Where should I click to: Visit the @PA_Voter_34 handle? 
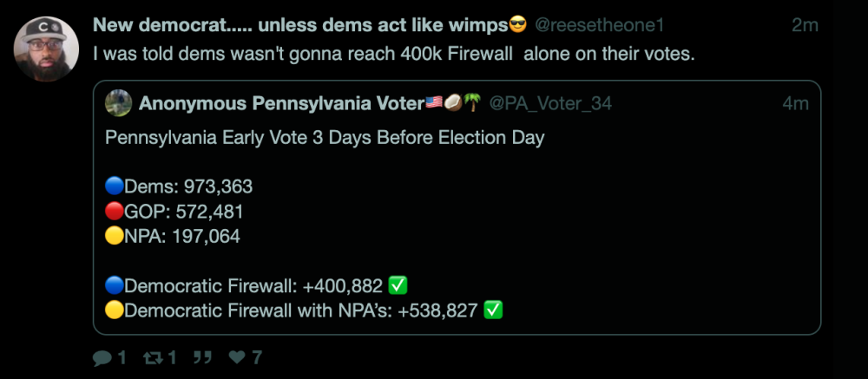click(x=550, y=104)
